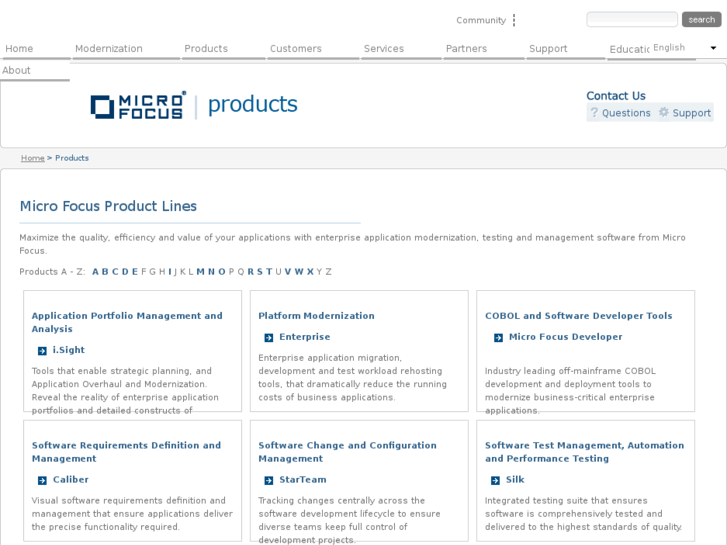Open the Enterprise product link
This screenshot has height=545, width=727.
pos(305,337)
